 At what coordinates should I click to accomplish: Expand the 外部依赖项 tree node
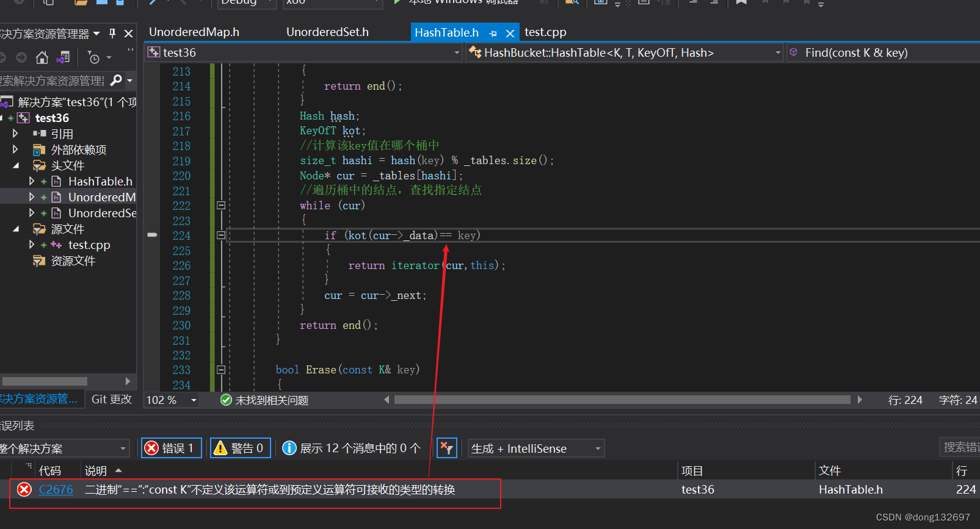coord(15,149)
